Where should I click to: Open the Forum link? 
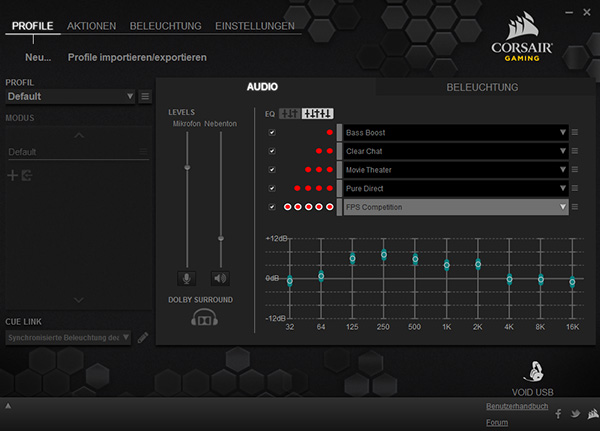(x=497, y=423)
